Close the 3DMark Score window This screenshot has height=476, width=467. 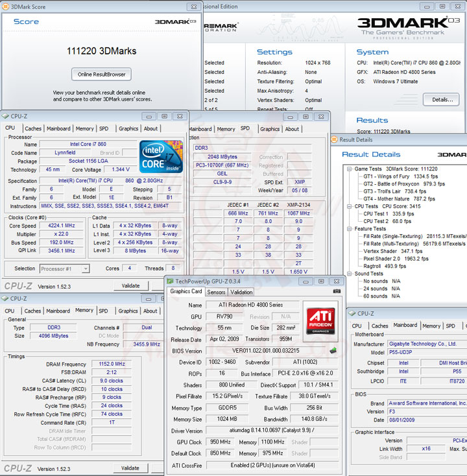coord(194,6)
